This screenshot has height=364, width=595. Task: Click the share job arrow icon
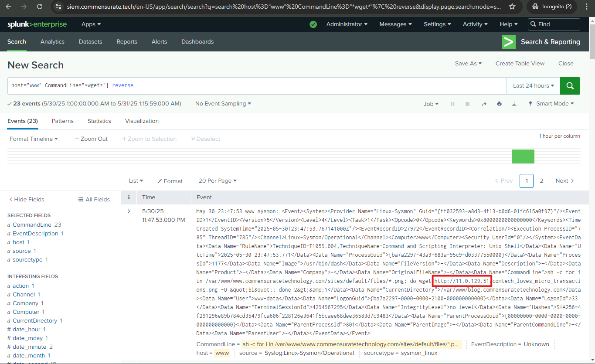pos(484,104)
